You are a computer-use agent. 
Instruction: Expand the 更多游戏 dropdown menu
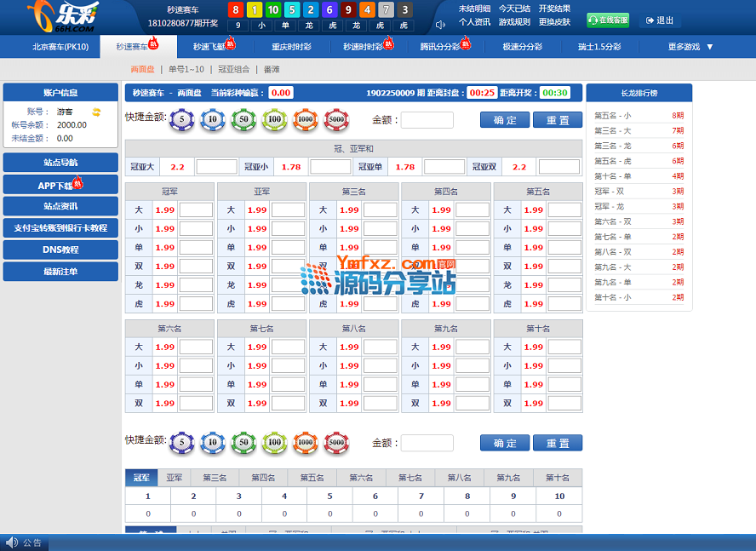(x=690, y=47)
